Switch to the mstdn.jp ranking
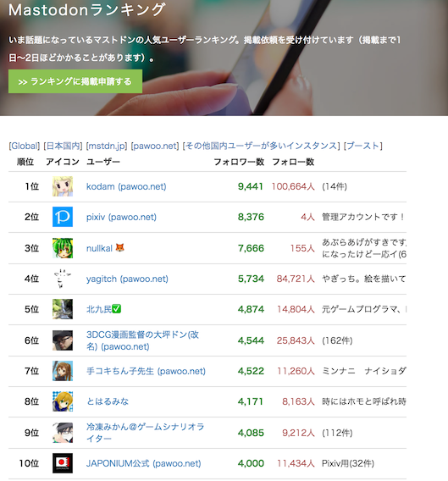This screenshot has height=481, width=448. (x=107, y=146)
